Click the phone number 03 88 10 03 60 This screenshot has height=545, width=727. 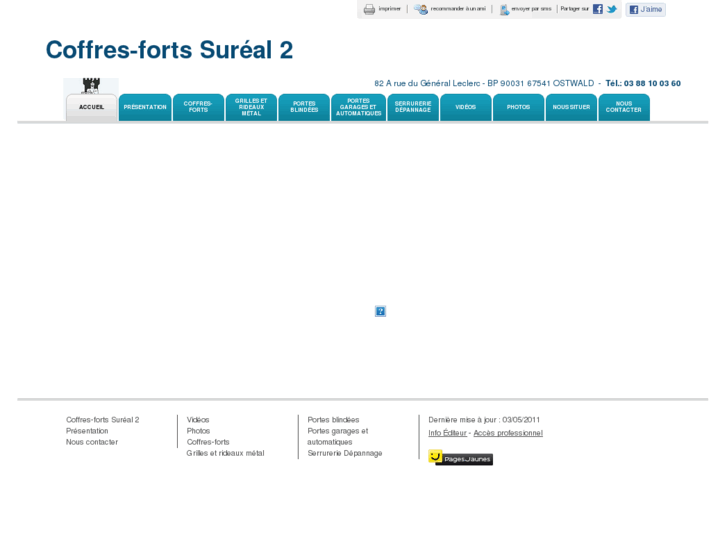coord(652,83)
